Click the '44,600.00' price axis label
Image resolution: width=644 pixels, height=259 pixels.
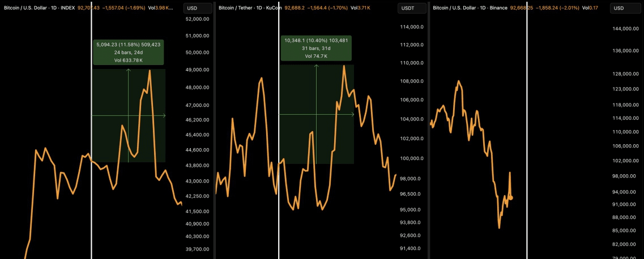tap(198, 150)
